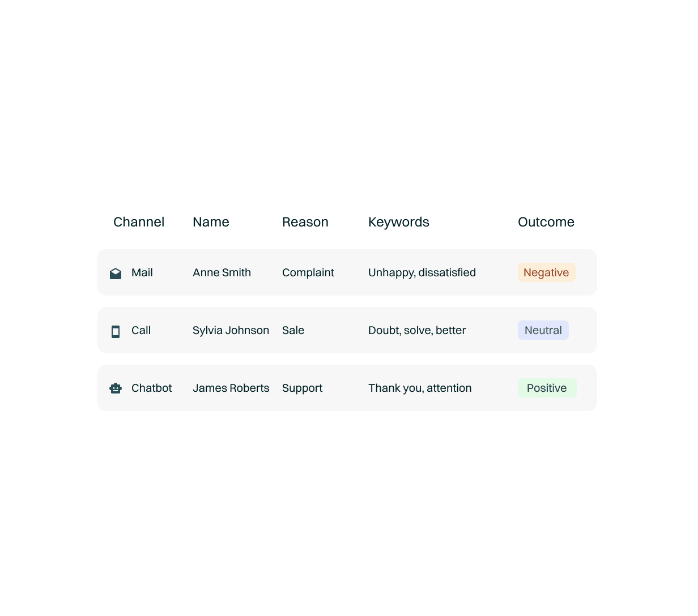Click the Call phone icon
This screenshot has width=698, height=616.
116,331
